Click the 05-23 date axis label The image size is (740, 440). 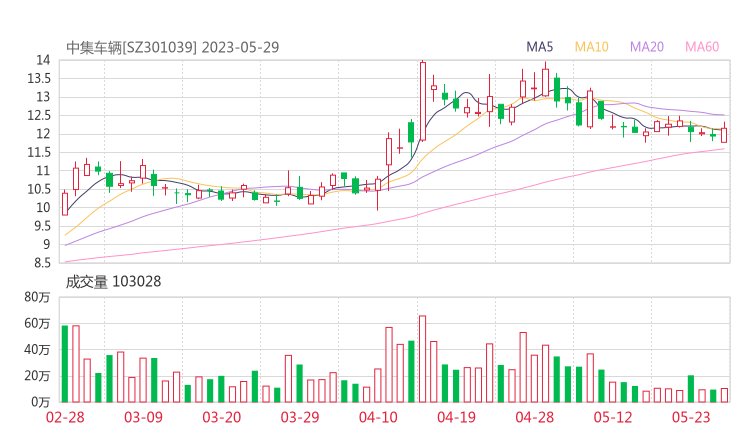click(x=691, y=417)
